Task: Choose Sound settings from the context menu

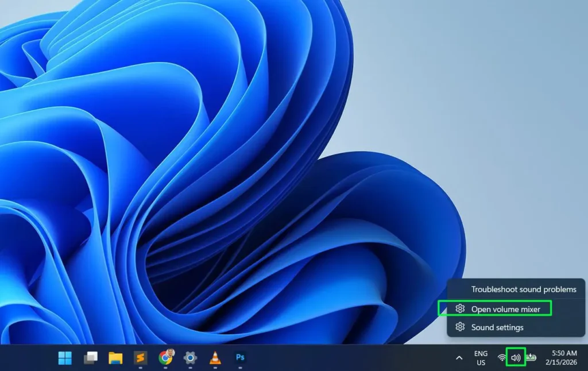Action: tap(498, 327)
